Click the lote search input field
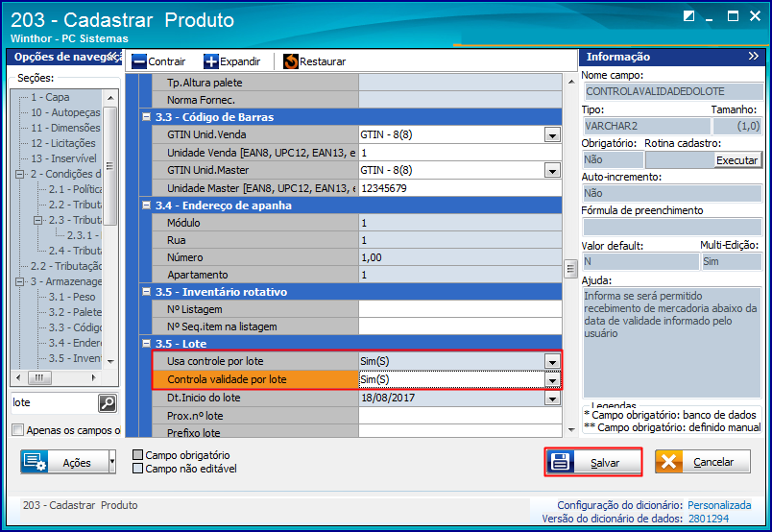Viewport: 772px width, 532px height. pyautogui.click(x=54, y=403)
